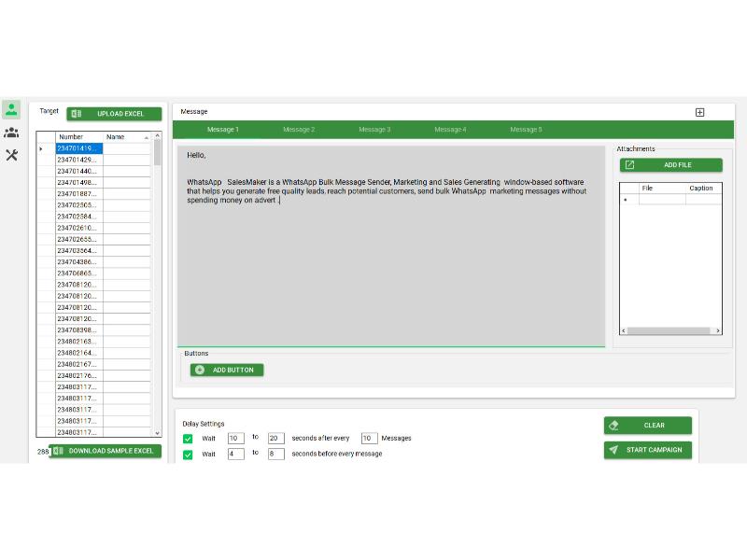Collapse the Name column sort arrow
The width and height of the screenshot is (747, 560).
click(x=147, y=136)
